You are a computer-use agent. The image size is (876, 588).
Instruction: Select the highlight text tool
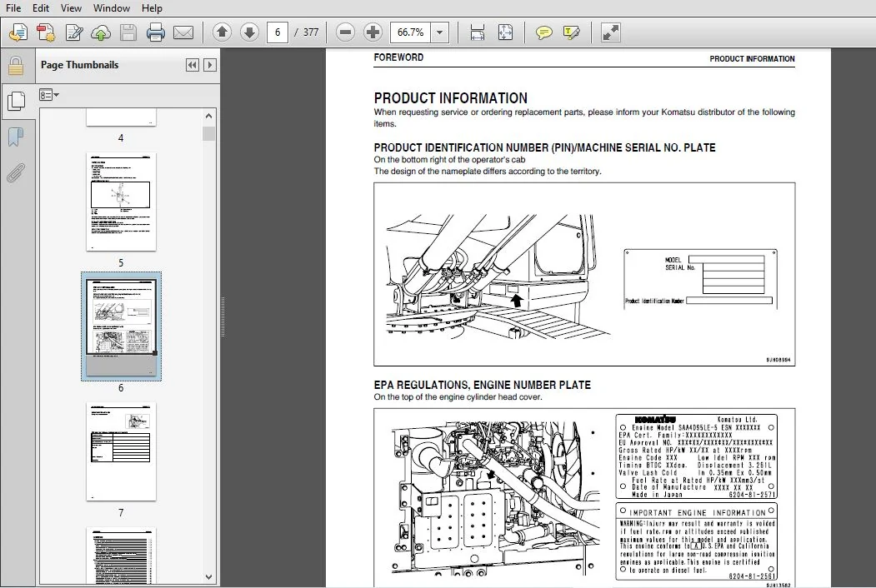[572, 32]
